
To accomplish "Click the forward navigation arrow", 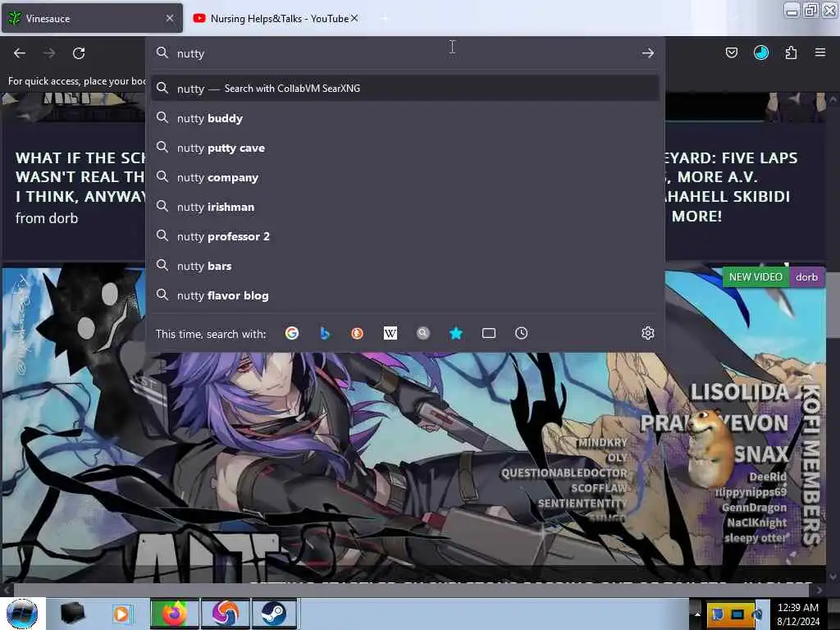I will coord(49,53).
